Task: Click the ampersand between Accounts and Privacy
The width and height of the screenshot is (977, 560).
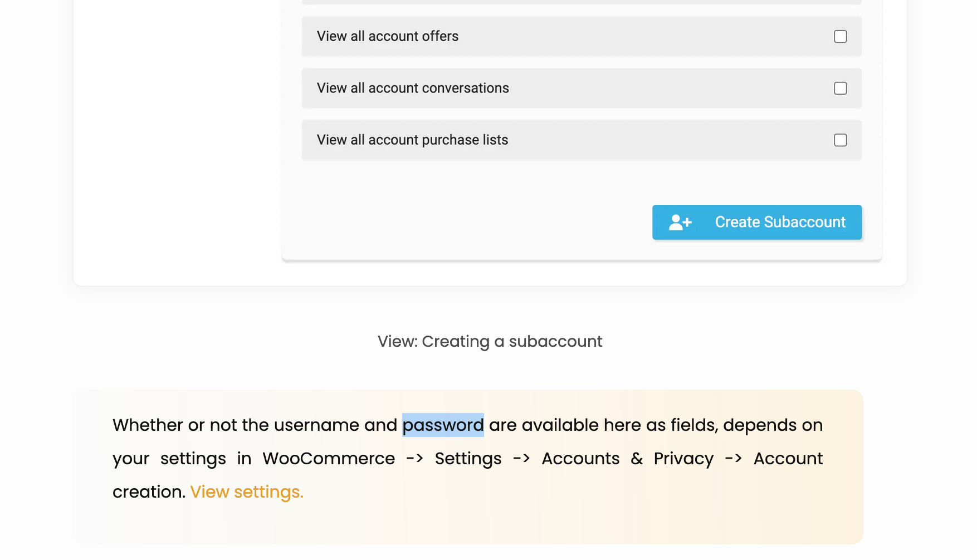Action: [637, 459]
